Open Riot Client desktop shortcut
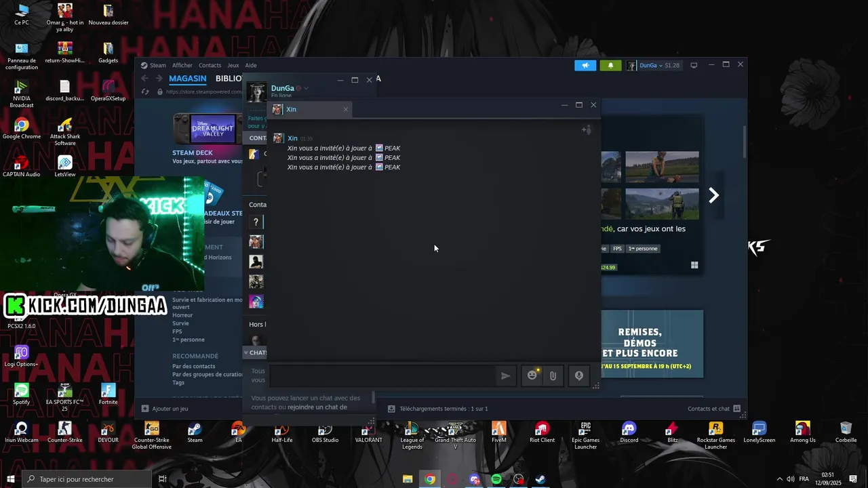The image size is (868, 488). (542, 432)
